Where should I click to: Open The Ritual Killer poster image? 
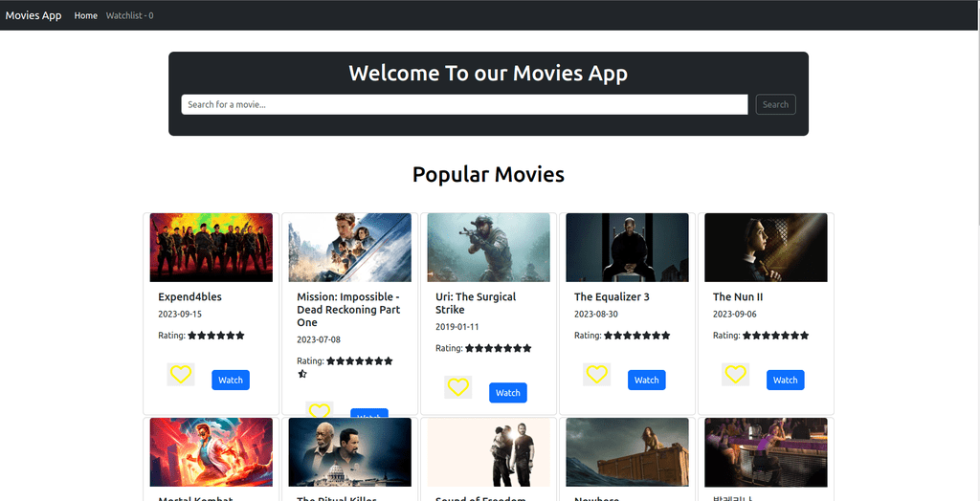[350, 452]
